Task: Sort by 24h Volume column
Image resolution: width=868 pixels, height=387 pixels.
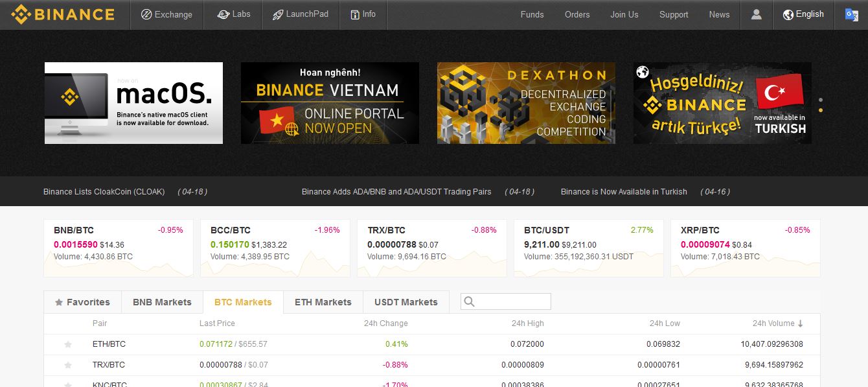Action: (777, 323)
